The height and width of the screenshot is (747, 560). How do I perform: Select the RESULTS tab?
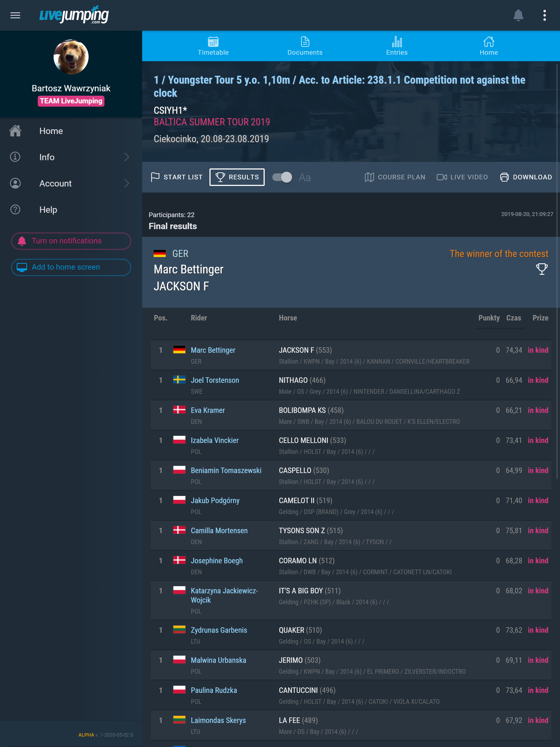click(x=237, y=177)
